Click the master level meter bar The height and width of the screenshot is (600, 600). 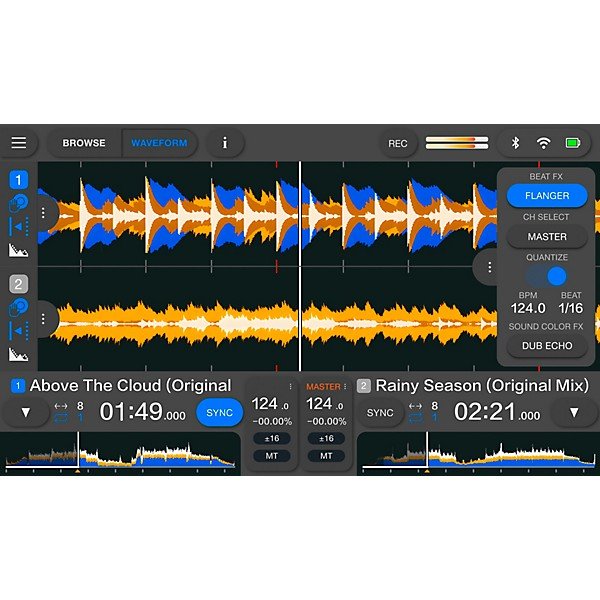[457, 143]
